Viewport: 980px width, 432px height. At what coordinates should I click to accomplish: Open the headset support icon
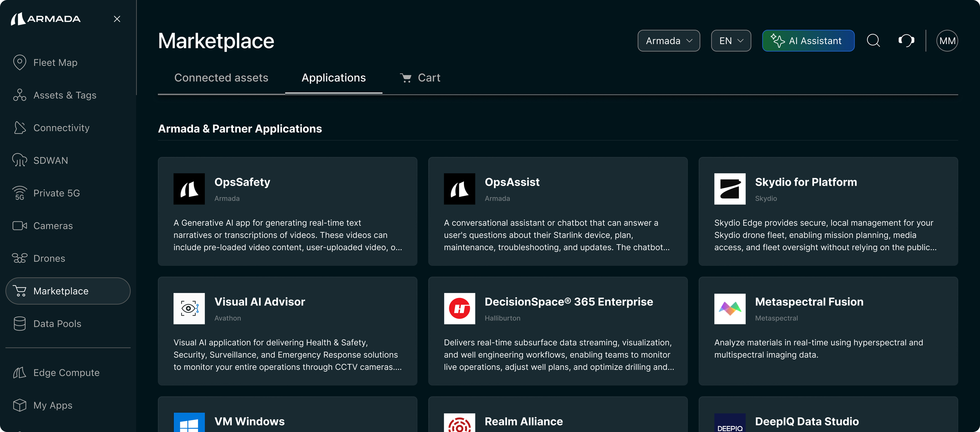[x=906, y=41]
